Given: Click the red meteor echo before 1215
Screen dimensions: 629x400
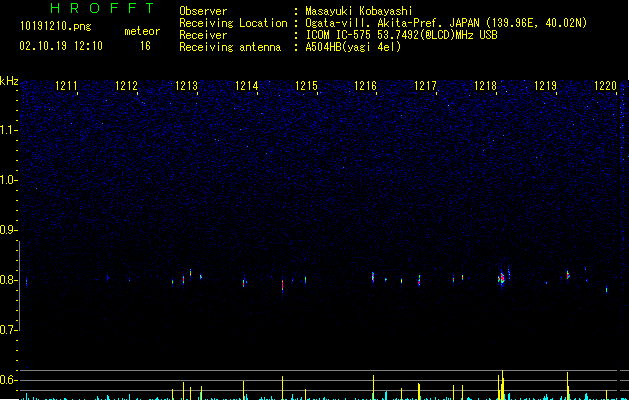Looking at the screenshot, I should pyautogui.click(x=282, y=285).
